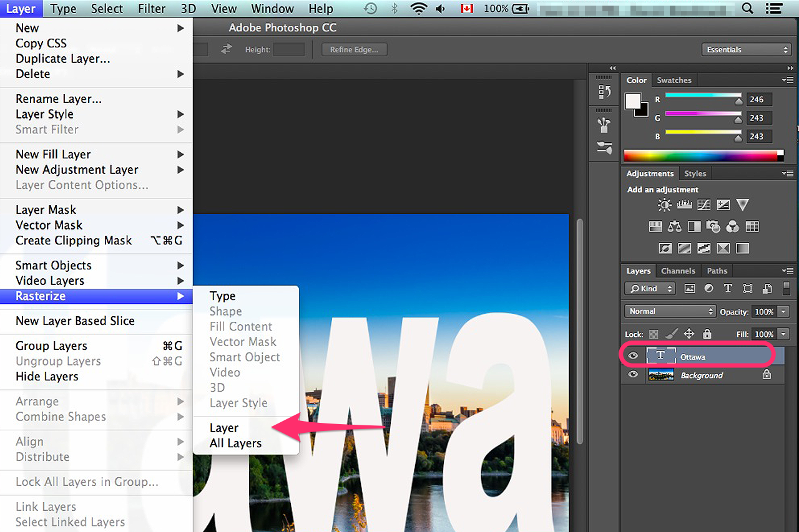
Task: Filter layers by smart objects icon
Action: click(x=767, y=289)
